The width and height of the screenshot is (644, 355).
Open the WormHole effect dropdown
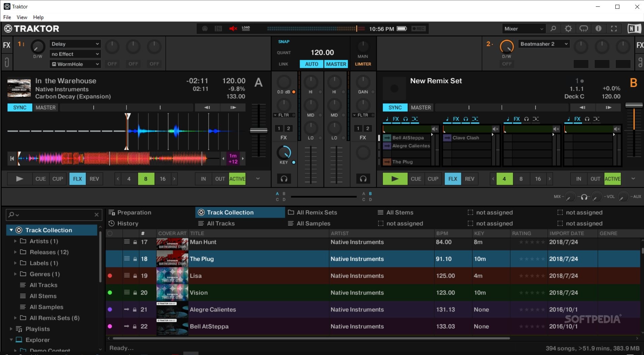pos(75,64)
